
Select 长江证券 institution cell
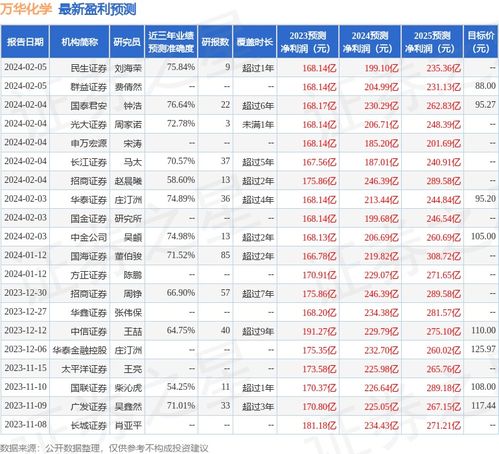pos(89,162)
